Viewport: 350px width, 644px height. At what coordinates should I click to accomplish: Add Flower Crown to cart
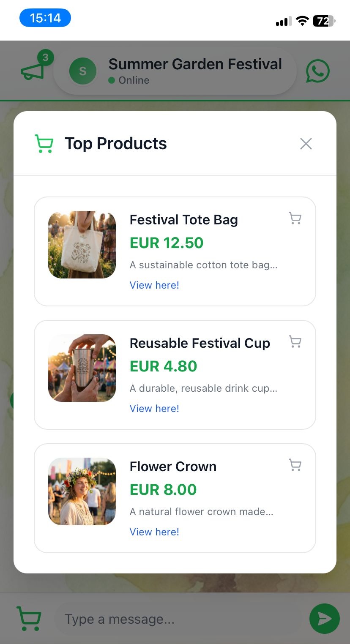click(x=295, y=465)
